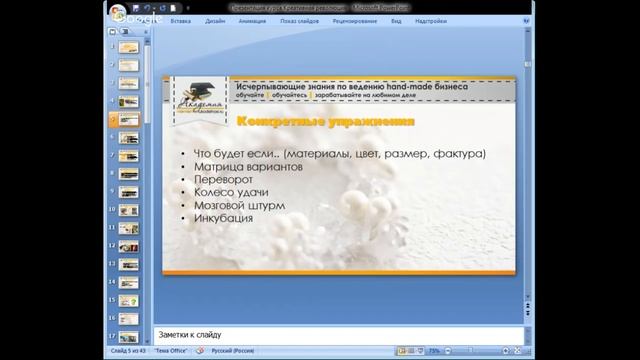Click the bullet Переворот
640x360 pixels.
(x=223, y=180)
